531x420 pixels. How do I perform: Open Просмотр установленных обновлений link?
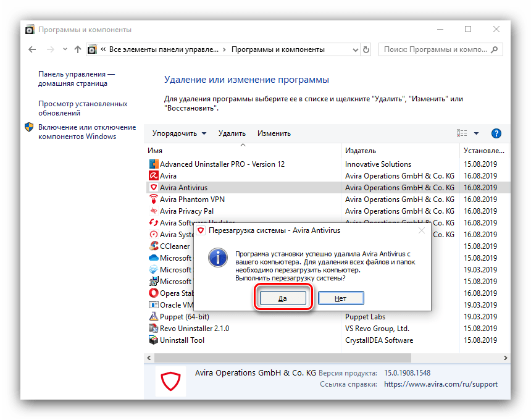click(x=83, y=109)
